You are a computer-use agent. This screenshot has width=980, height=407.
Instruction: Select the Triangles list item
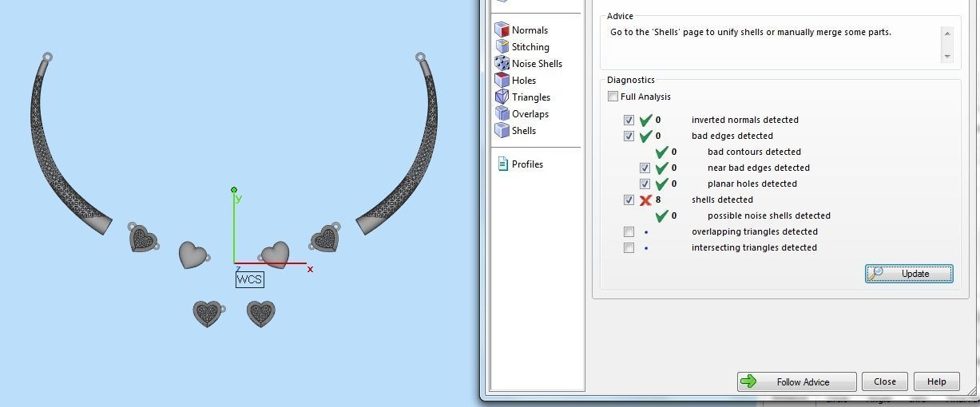531,97
